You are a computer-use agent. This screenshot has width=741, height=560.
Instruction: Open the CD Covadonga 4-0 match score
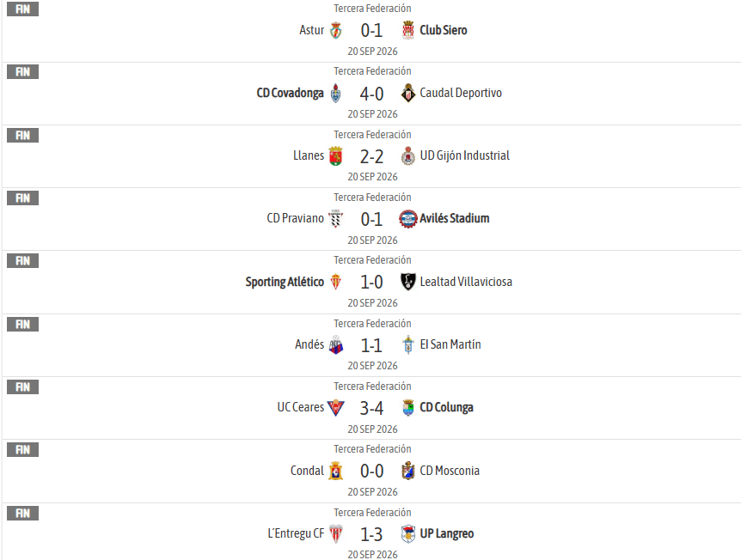tap(371, 94)
